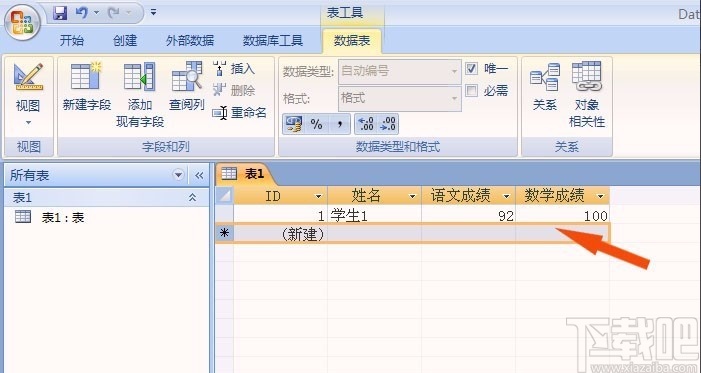Screen dimensions: 701x373
Task: Click the 删除 column button
Action: 233,90
